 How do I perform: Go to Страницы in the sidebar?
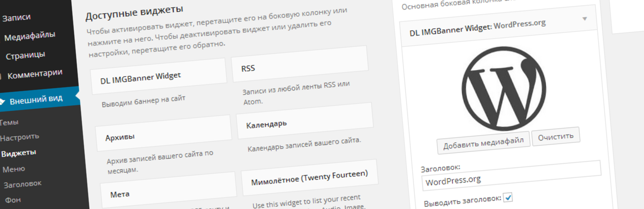[25, 55]
